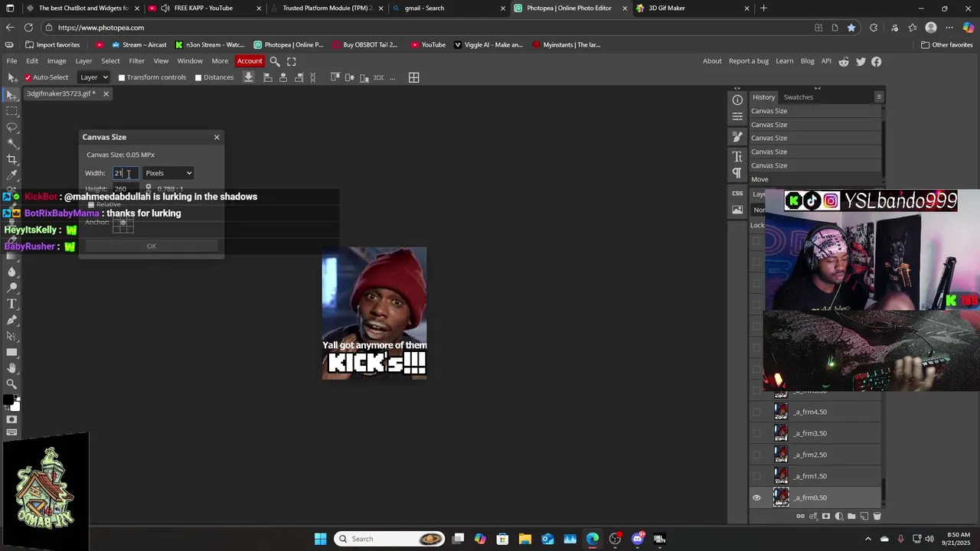Screen dimensions: 980x551
Task: Open the Window menu
Action: pyautogui.click(x=190, y=61)
